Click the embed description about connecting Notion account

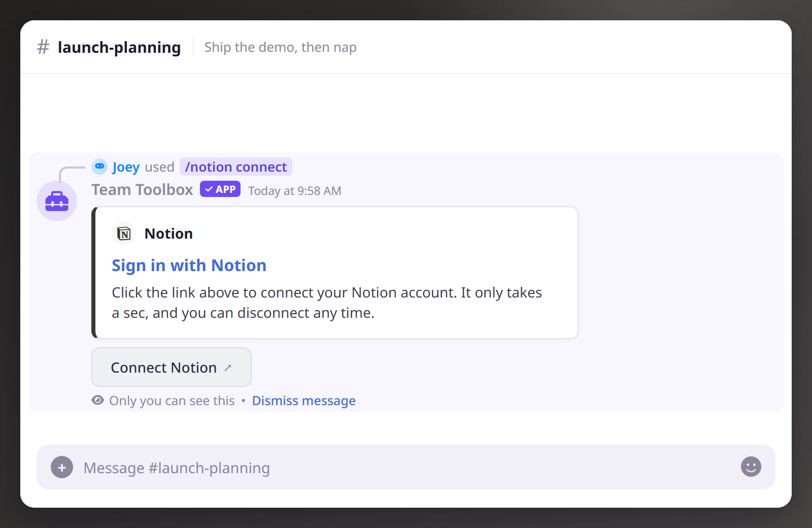coord(327,303)
